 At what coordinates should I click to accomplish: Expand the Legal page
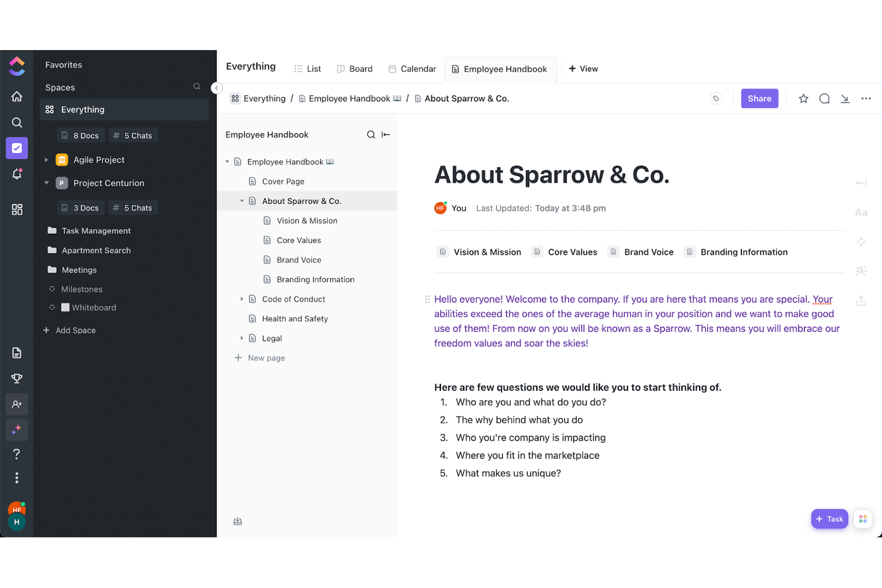pos(242,338)
